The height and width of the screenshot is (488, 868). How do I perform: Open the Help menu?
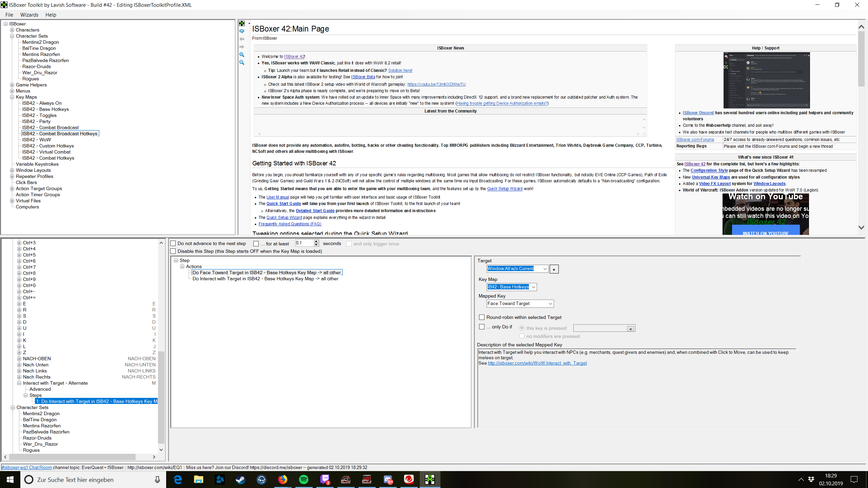[x=51, y=15]
